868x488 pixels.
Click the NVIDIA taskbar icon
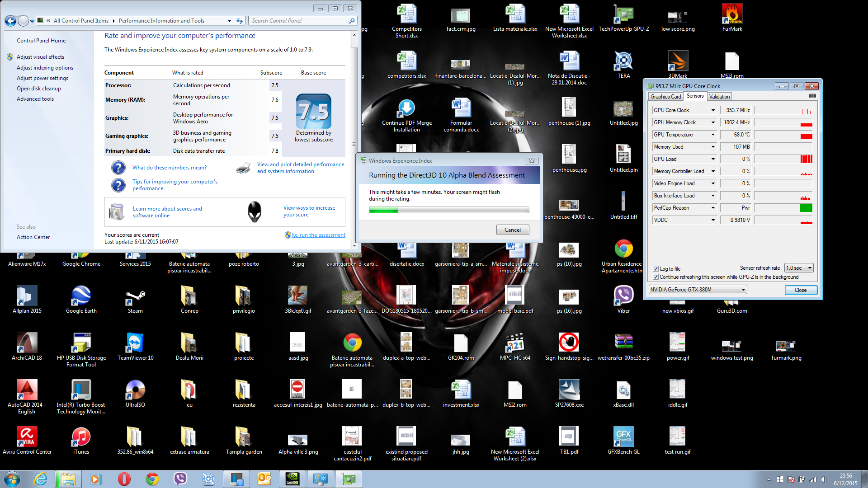(x=292, y=479)
